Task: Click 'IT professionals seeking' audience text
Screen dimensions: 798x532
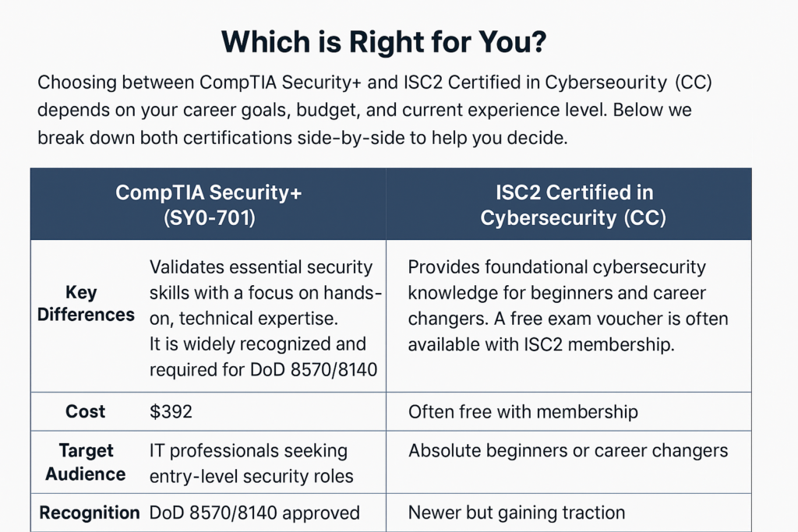Action: (x=249, y=451)
